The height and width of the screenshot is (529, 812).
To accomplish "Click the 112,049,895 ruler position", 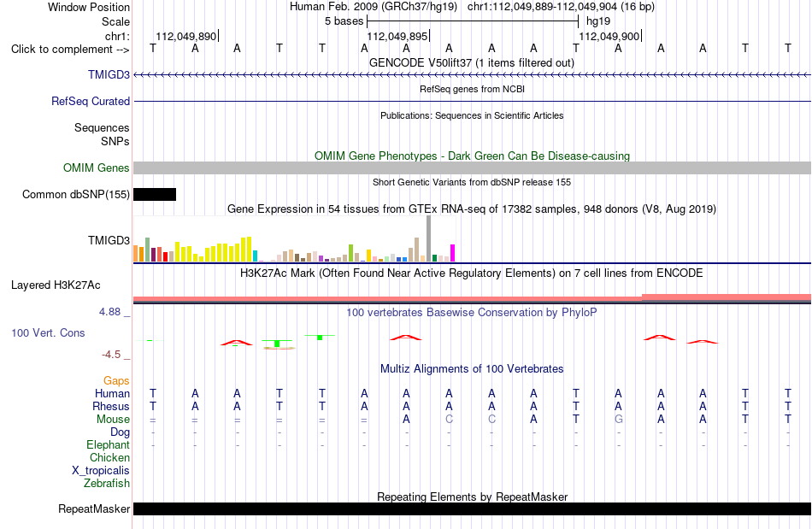I will tap(397, 36).
